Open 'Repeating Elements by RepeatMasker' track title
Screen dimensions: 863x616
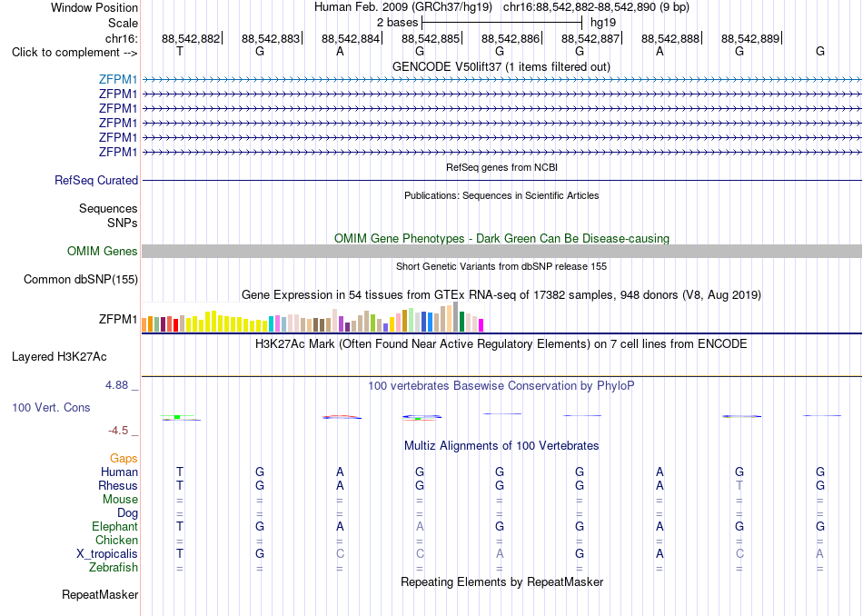point(501,581)
